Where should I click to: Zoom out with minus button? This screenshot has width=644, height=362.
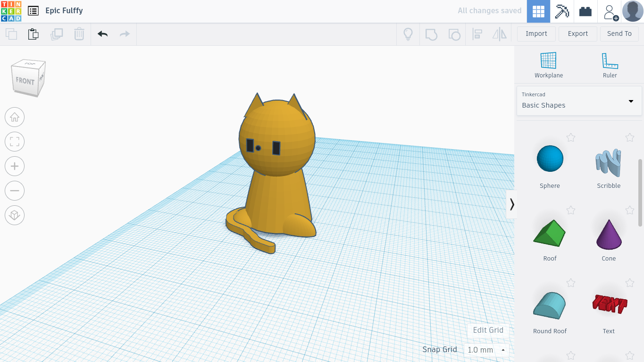pos(15,191)
